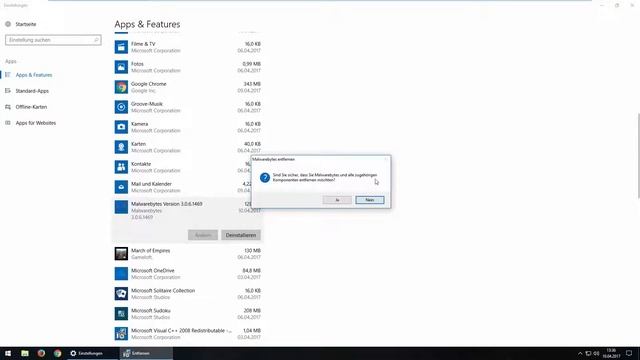
Task: Click the Mail und Kalender app icon
Action: 121,187
